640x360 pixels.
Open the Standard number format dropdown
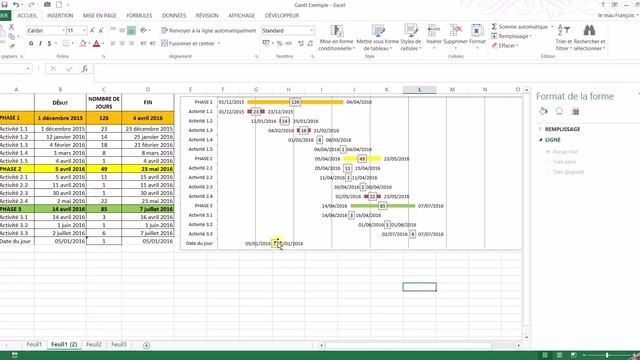(311, 31)
